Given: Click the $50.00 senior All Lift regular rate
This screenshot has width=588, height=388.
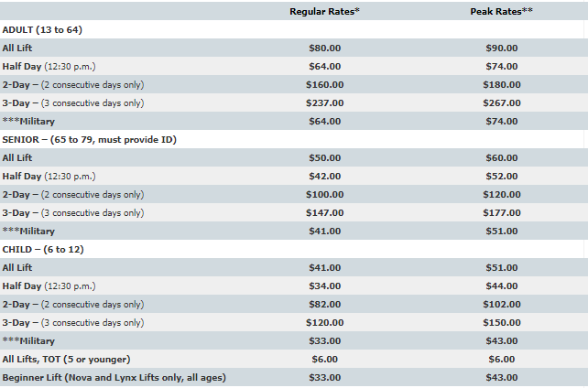Looking at the screenshot, I should click(x=324, y=157).
